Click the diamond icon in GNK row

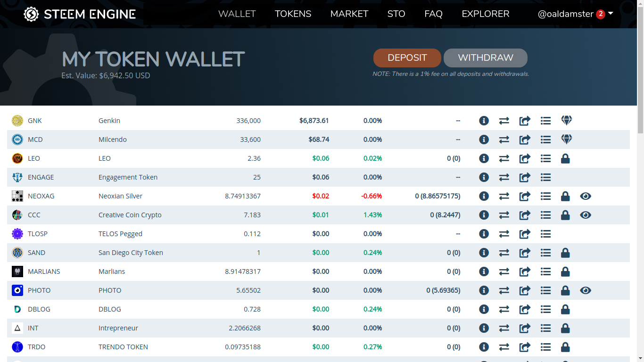pyautogui.click(x=567, y=121)
